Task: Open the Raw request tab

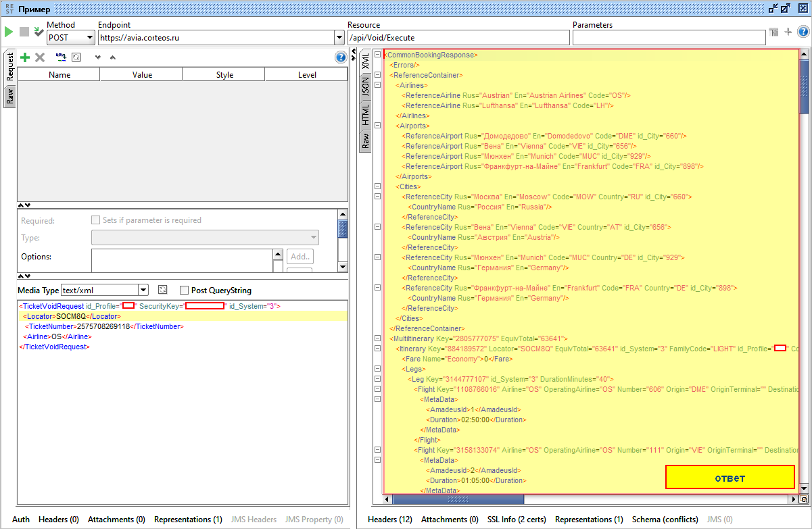Action: coord(9,97)
